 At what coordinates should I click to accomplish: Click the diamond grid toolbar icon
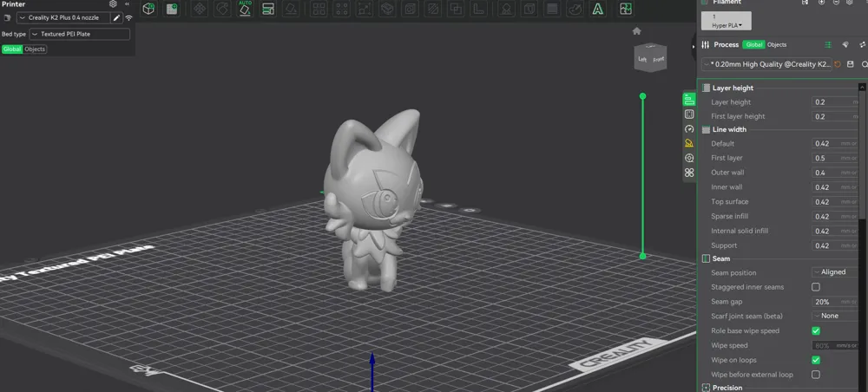200,9
